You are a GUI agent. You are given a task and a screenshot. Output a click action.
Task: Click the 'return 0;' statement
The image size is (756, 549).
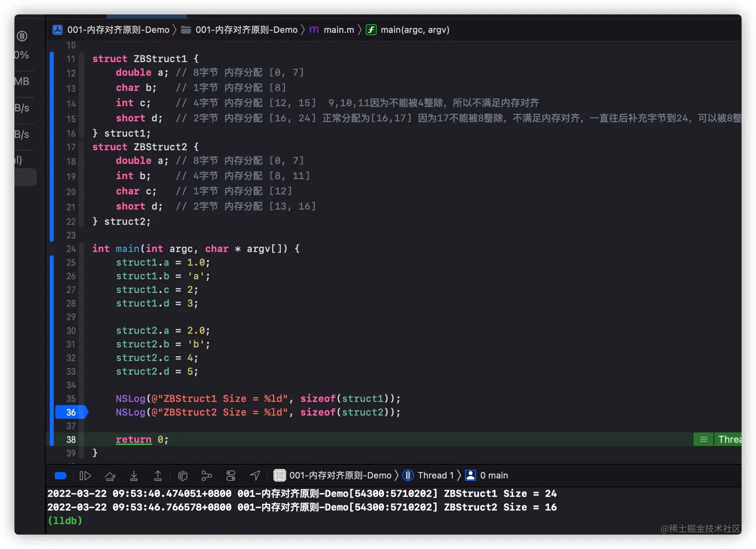tap(142, 439)
